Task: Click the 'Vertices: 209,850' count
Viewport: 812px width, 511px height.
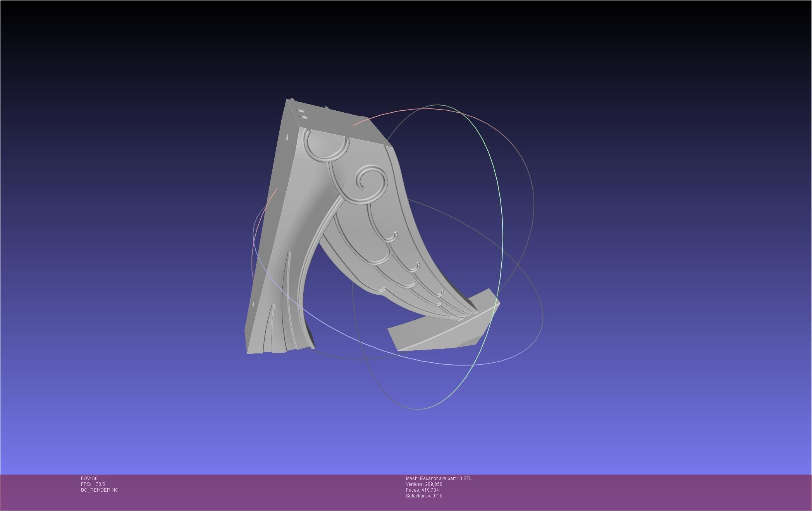Action: (424, 484)
